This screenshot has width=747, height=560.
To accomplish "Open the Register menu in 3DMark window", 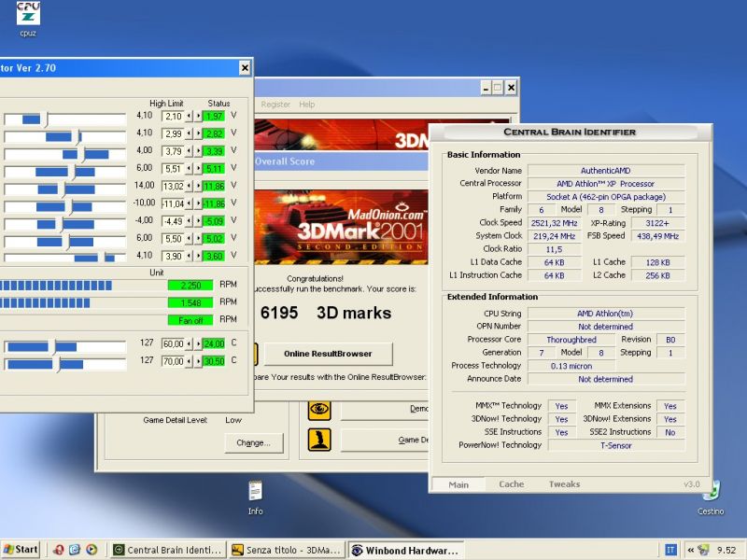I will [275, 105].
